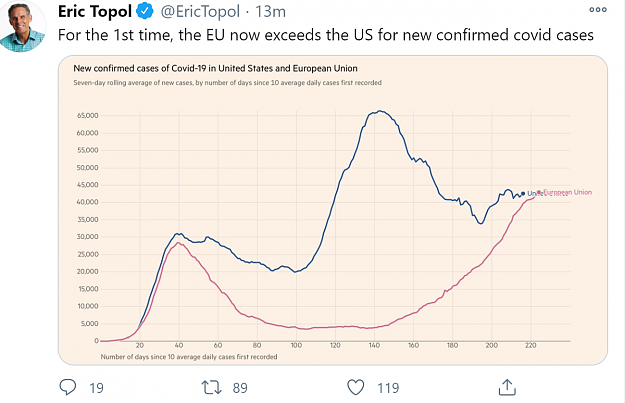Open the @EricTopol handle link
625x403 pixels.
(x=200, y=12)
